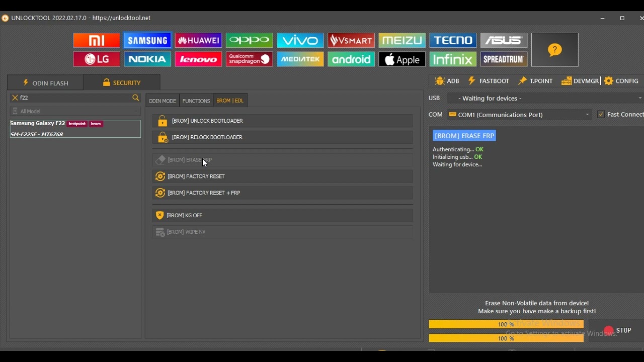Viewport: 644px width, 362px height.
Task: Open the help question mark tile
Action: point(555,50)
